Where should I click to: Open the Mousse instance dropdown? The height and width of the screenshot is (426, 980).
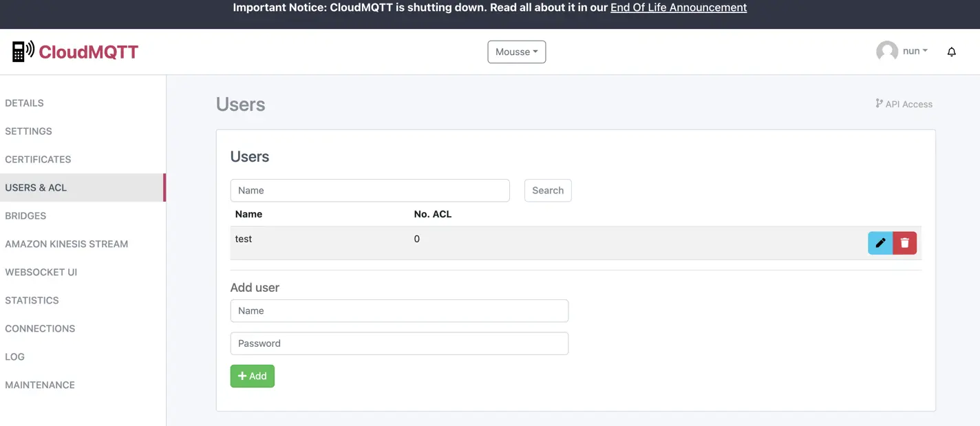pyautogui.click(x=516, y=52)
